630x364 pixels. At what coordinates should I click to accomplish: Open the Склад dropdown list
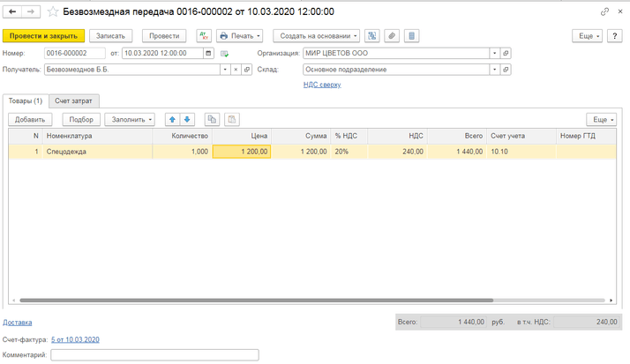point(494,69)
